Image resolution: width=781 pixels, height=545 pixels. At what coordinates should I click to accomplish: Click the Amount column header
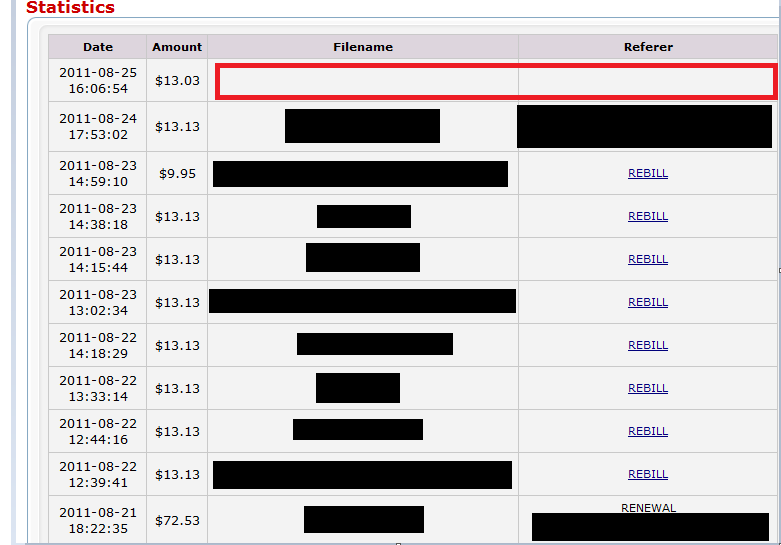[x=177, y=47]
